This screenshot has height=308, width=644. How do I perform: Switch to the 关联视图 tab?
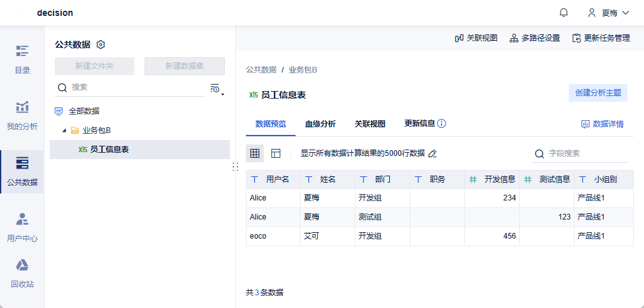point(370,124)
